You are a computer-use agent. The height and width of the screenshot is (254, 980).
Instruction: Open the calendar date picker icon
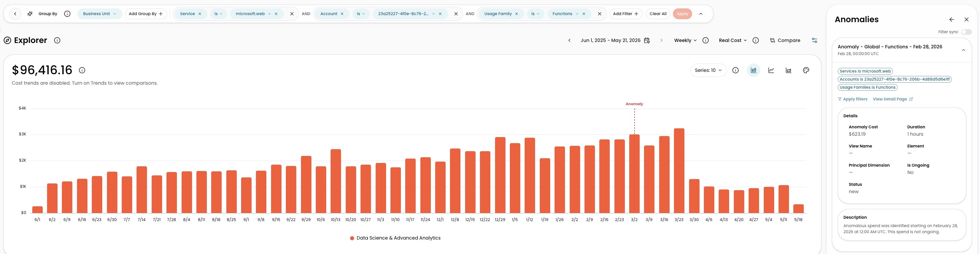pyautogui.click(x=647, y=40)
